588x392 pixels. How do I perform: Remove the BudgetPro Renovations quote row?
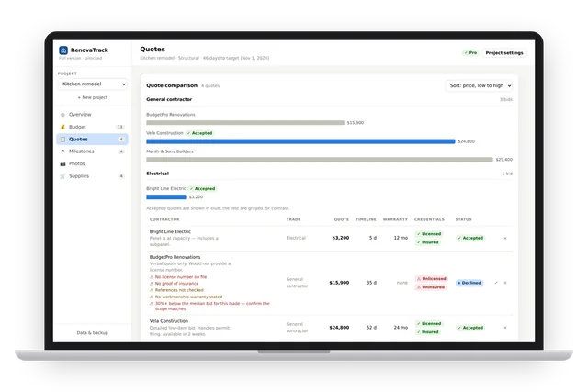tap(505, 283)
